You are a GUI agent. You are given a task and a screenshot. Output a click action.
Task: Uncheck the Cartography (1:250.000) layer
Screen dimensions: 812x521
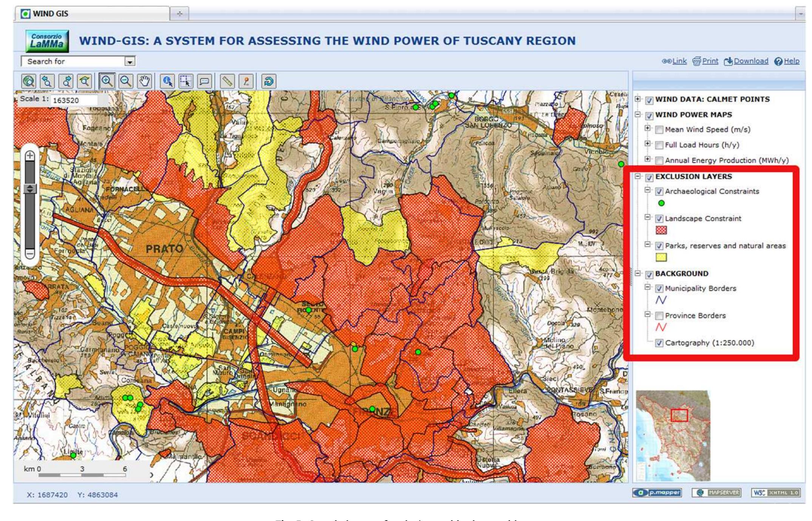pos(660,343)
